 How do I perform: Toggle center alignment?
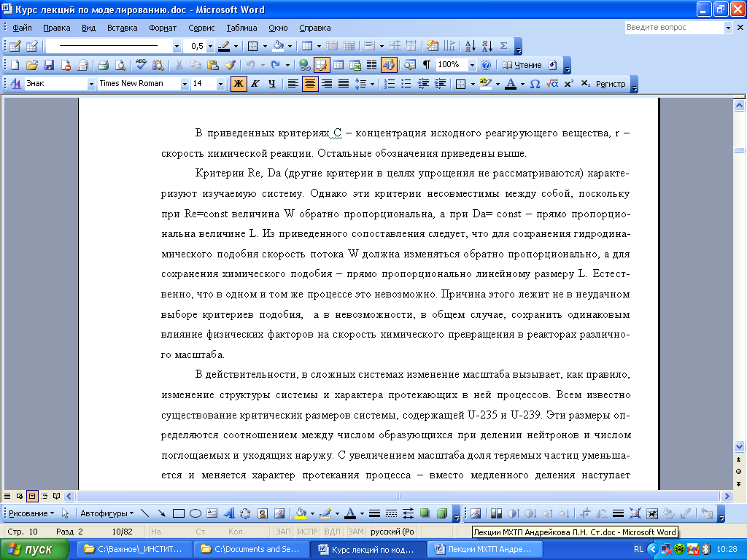point(309,84)
